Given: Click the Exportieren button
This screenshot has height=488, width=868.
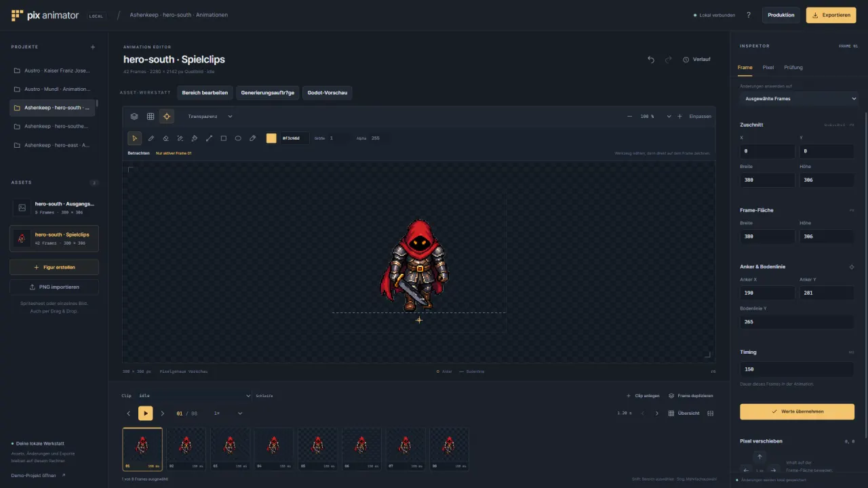Looking at the screenshot, I should pos(831,15).
